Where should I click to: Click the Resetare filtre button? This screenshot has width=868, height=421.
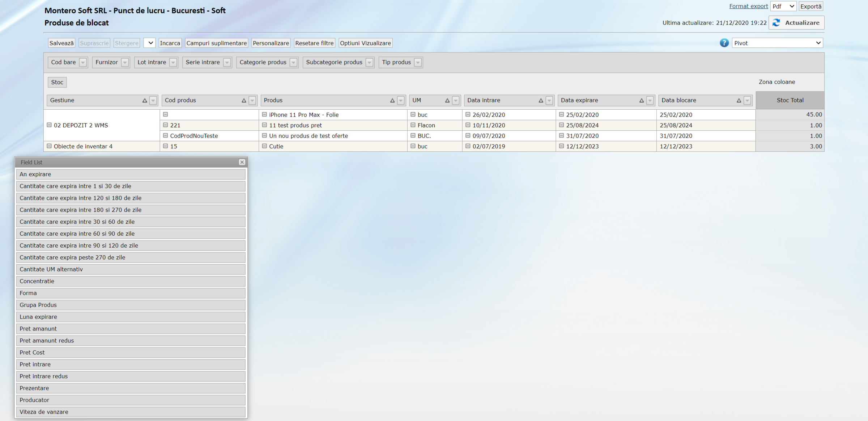[314, 43]
